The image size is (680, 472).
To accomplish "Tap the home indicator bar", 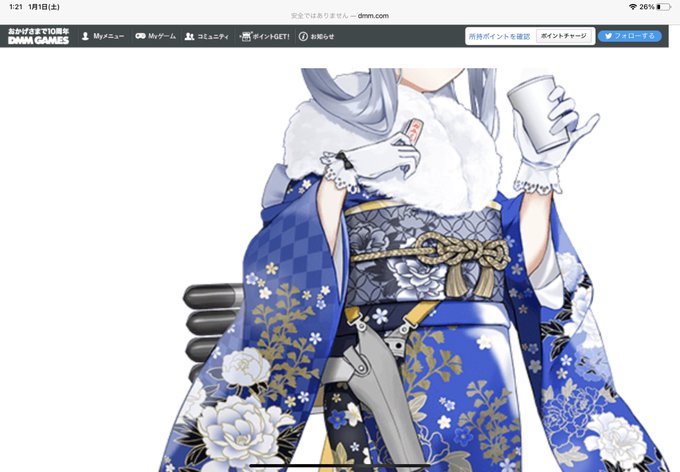I will (340, 466).
